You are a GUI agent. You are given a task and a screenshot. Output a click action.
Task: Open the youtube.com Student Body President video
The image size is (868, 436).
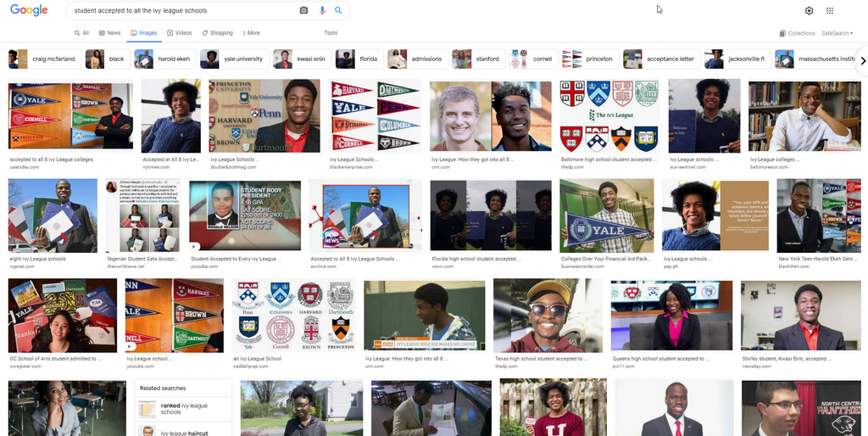(x=245, y=215)
